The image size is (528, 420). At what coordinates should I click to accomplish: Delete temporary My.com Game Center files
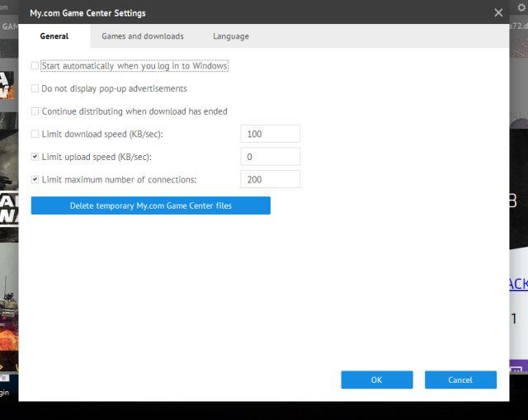pyautogui.click(x=151, y=205)
